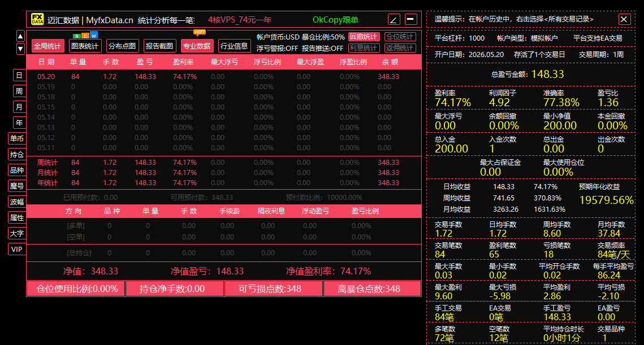Select the 05.19 date row
The width and height of the screenshot is (644, 345).
[x=224, y=87]
